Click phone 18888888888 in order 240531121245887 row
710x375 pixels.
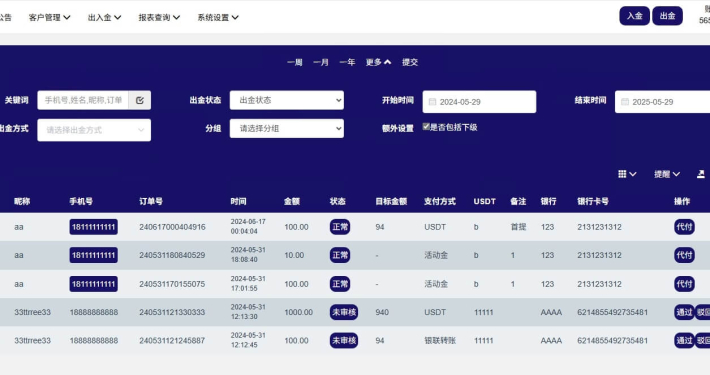[94, 340]
